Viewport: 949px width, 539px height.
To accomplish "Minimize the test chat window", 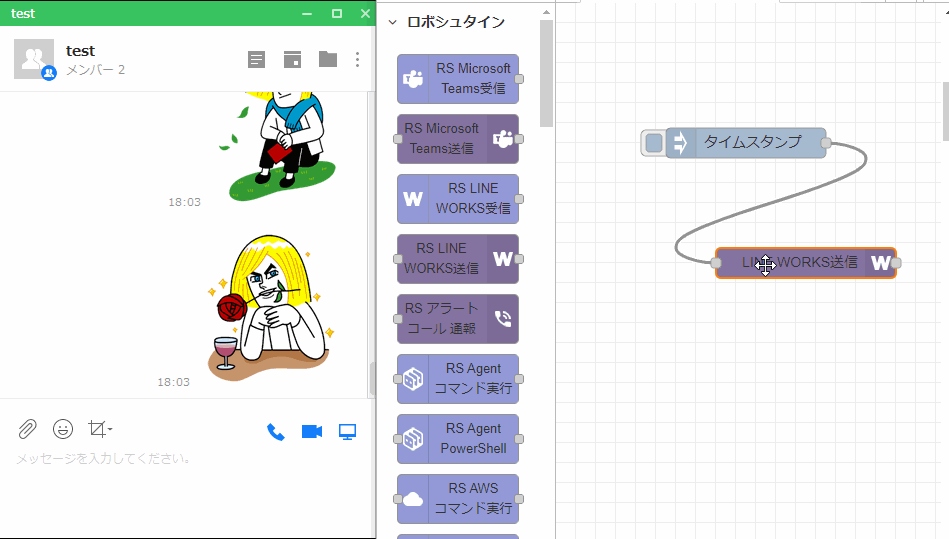I will [307, 13].
